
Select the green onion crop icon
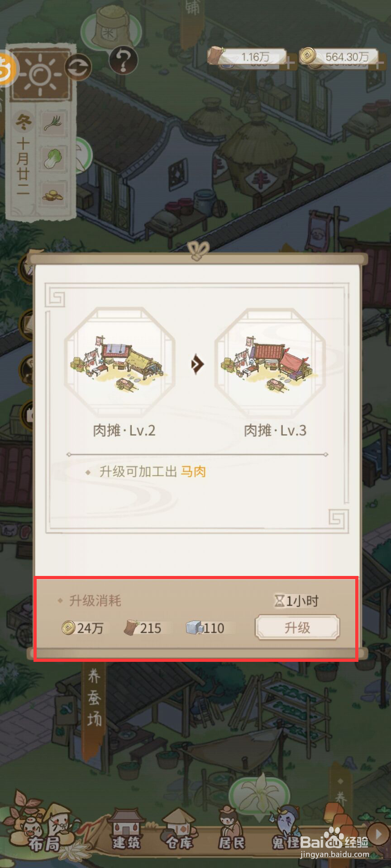(53, 123)
